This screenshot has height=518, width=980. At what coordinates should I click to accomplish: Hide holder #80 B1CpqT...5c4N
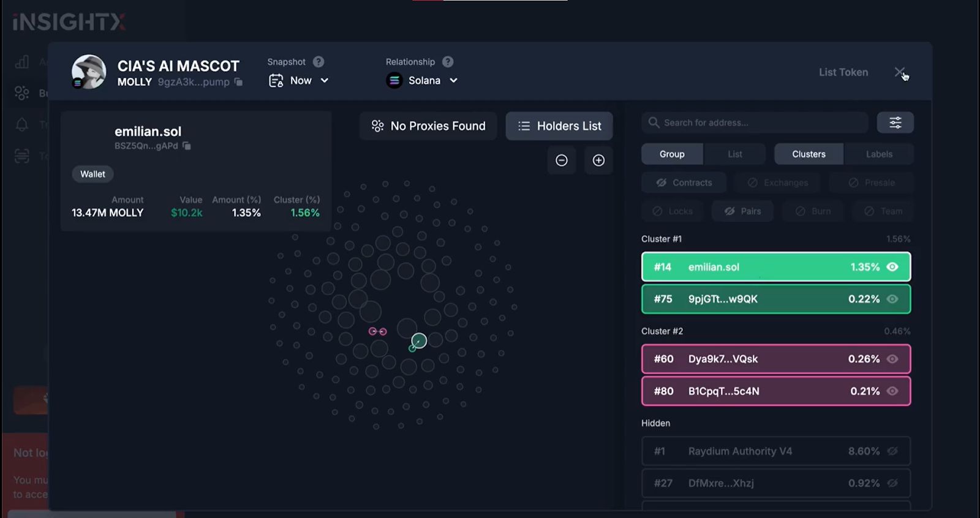[x=892, y=391]
